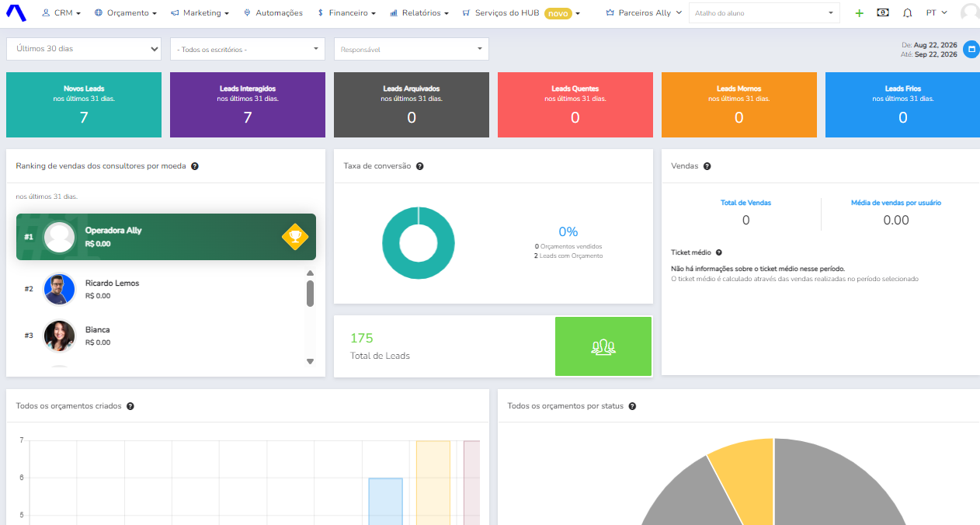
Task: Click the 0% conversion rate value
Action: (x=568, y=231)
